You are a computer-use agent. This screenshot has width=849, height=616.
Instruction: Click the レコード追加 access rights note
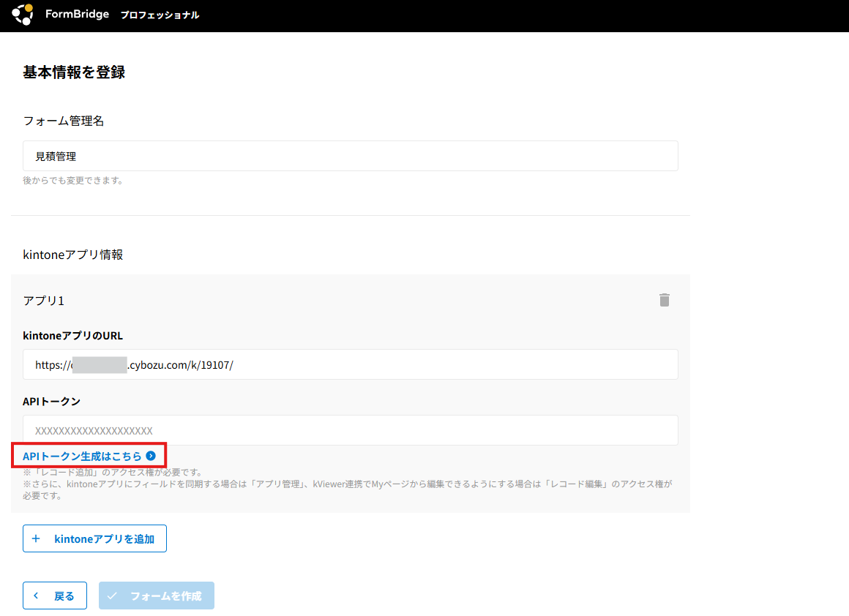(x=113, y=473)
